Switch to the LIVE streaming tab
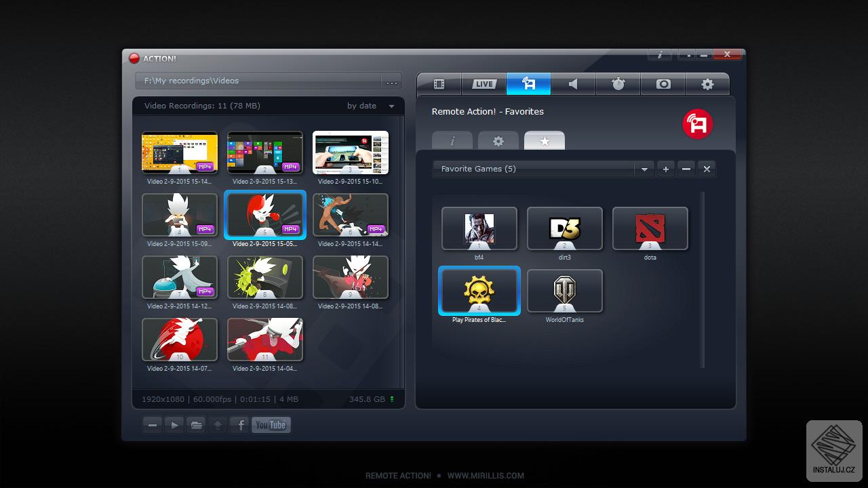This screenshot has height=488, width=868. [x=484, y=84]
